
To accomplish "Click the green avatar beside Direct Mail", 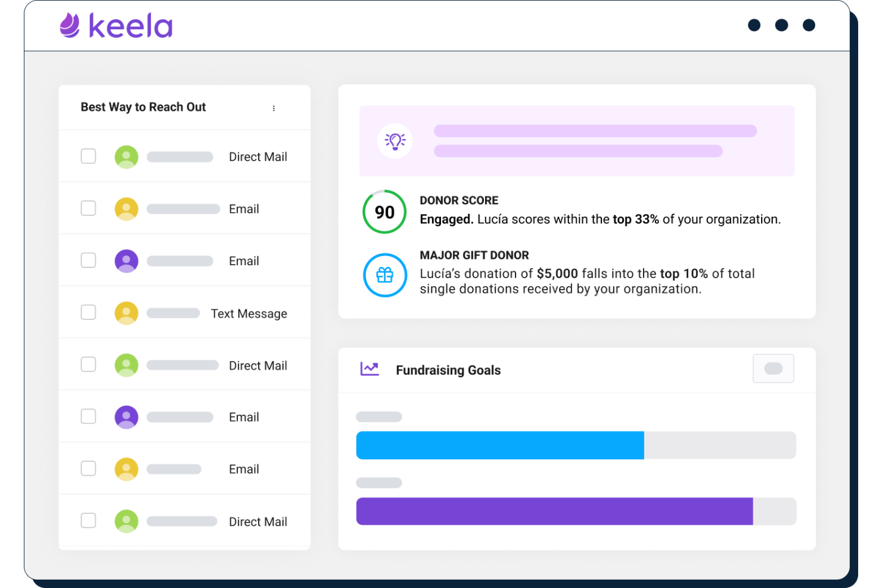I will coord(126,156).
